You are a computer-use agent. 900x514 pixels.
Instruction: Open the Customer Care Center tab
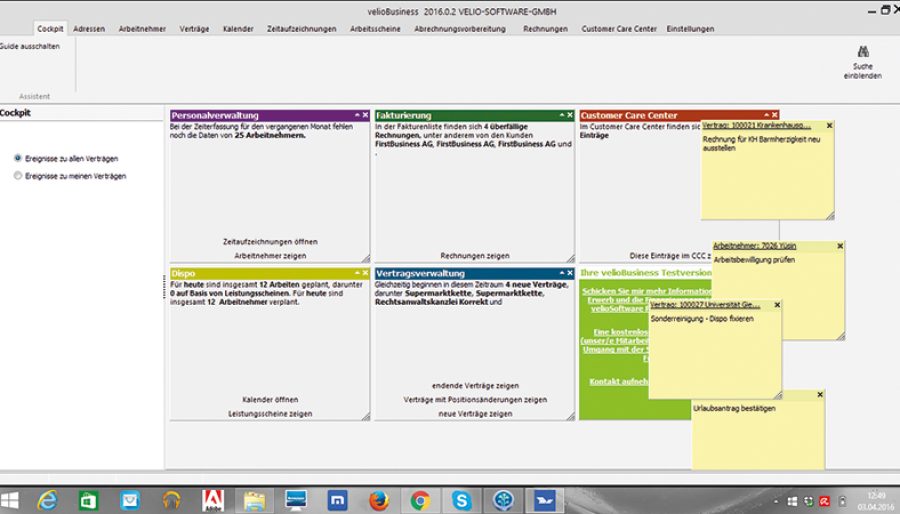pos(619,29)
